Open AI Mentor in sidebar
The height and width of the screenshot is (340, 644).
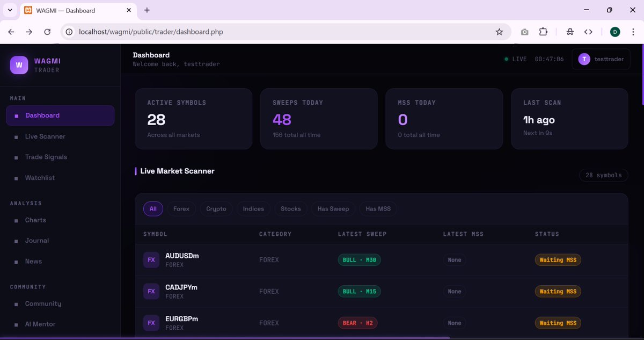coord(60,324)
